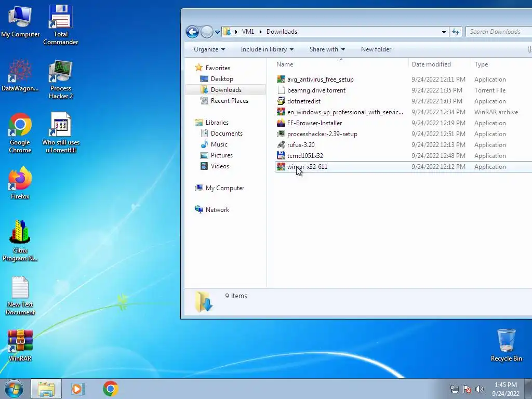
Task: Open My Computer desktop icon
Action: pyautogui.click(x=20, y=21)
